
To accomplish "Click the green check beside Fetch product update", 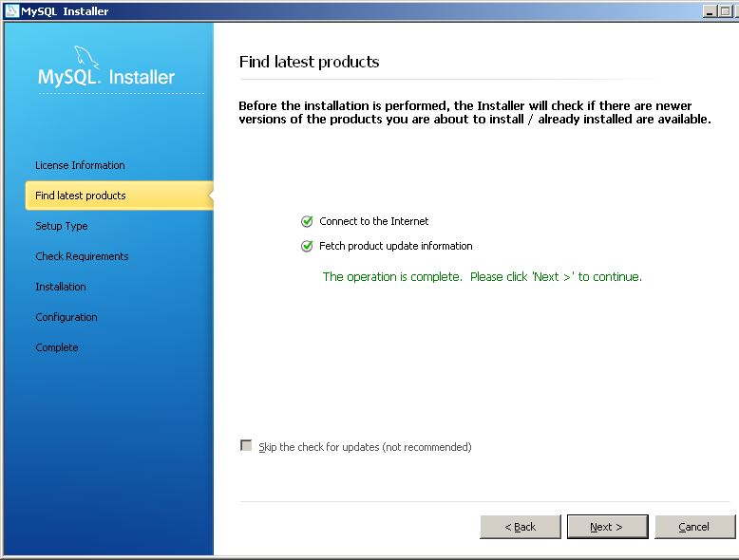I will click(x=307, y=246).
